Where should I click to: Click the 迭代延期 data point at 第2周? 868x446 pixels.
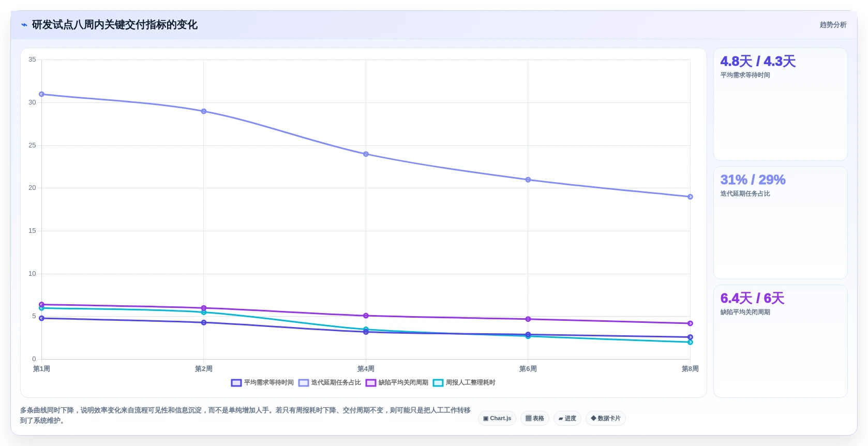click(204, 111)
